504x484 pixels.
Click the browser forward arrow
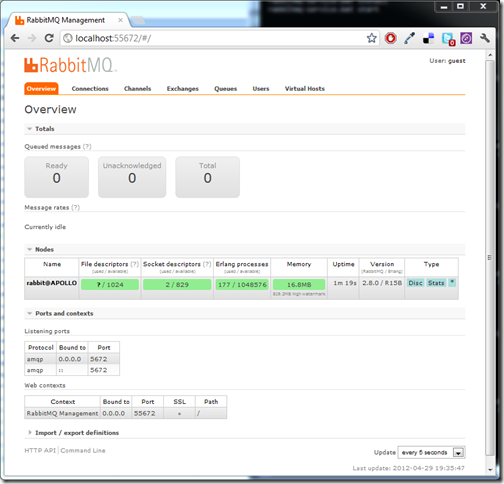coord(32,38)
